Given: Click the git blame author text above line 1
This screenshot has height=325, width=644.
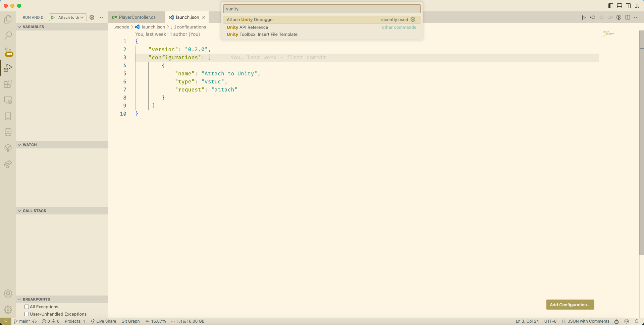Looking at the screenshot, I should point(167,34).
